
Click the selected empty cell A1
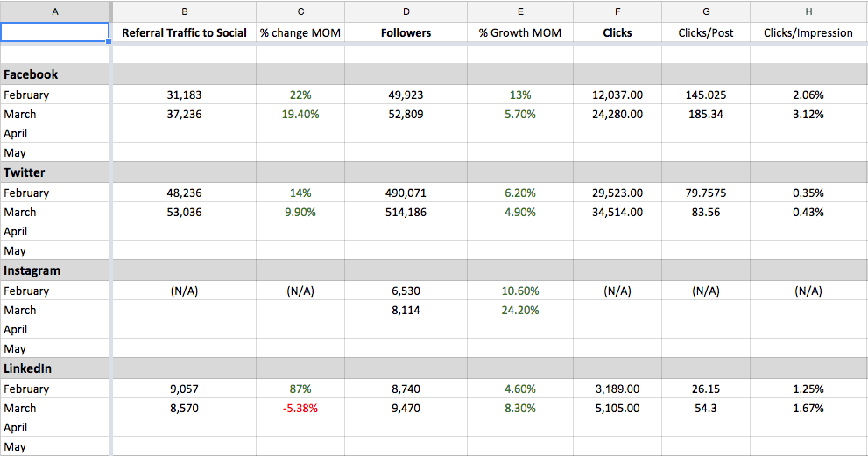point(55,32)
